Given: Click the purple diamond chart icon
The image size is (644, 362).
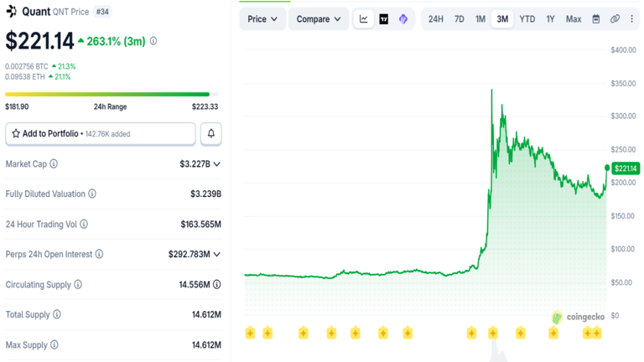Looking at the screenshot, I should 403,19.
